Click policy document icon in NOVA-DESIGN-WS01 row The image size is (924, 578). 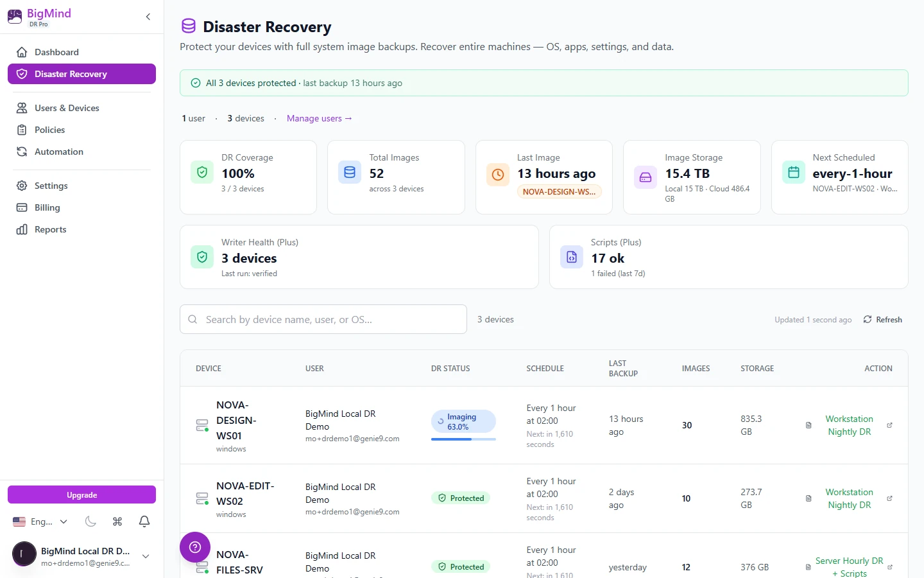pyautogui.click(x=809, y=425)
